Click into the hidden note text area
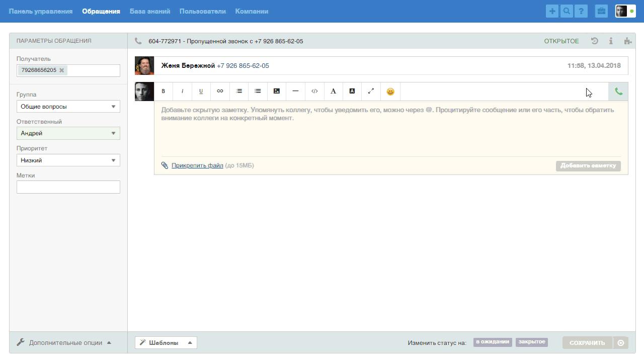Viewport: 644px width, 362px height. [x=391, y=129]
